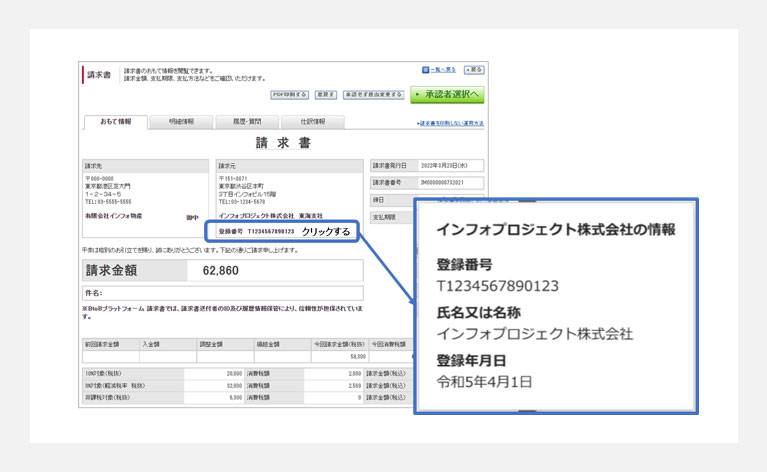767x472 pixels.
Task: Switch to the 明細情報 tab
Action: 181,122
